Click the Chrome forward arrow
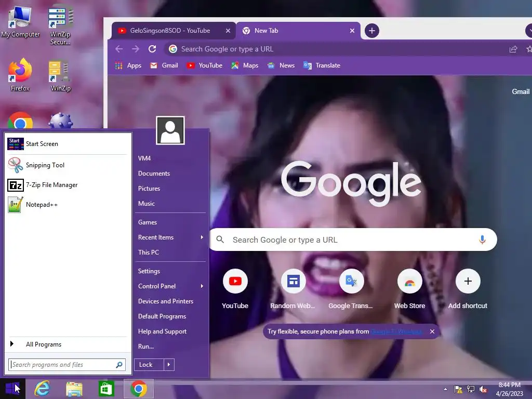Screen dimensions: 532x399 coord(136,49)
